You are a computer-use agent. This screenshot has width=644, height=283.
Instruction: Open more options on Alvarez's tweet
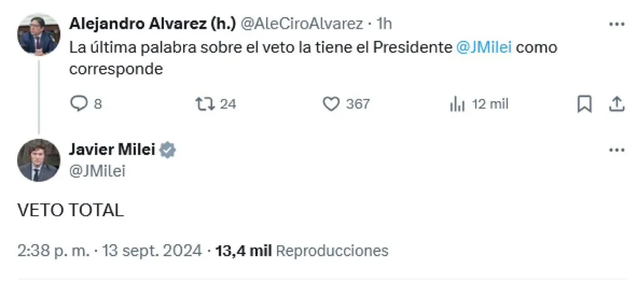click(x=616, y=25)
